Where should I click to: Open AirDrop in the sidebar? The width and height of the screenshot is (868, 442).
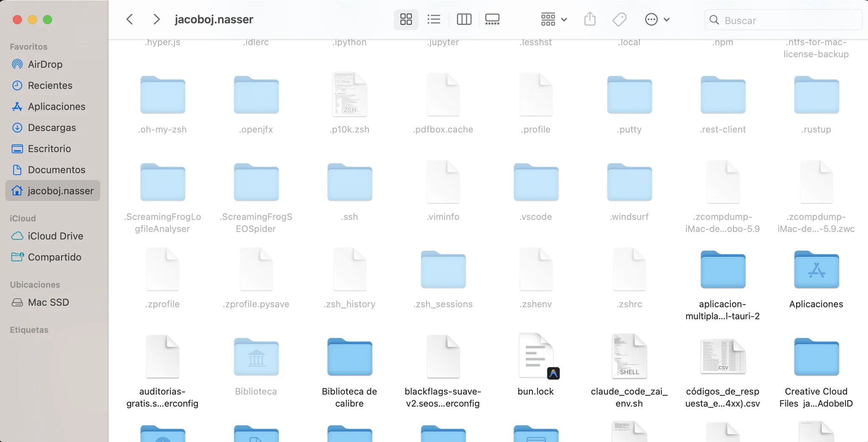[53, 64]
